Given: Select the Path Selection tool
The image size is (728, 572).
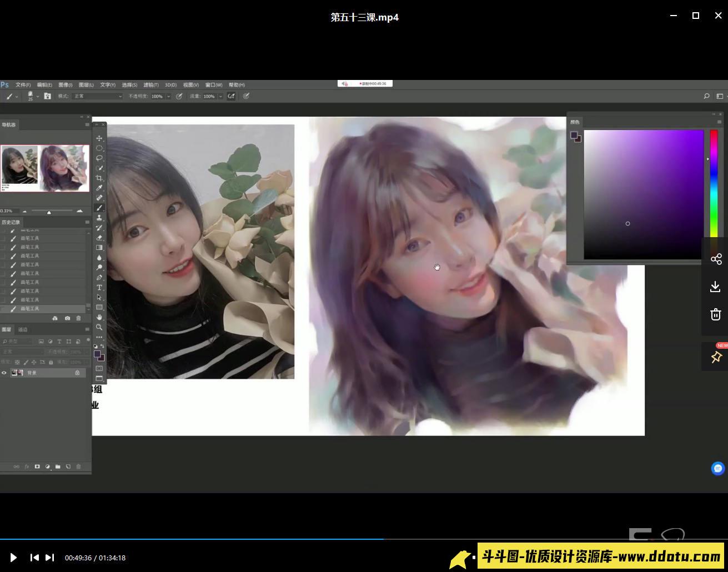Looking at the screenshot, I should tap(99, 298).
